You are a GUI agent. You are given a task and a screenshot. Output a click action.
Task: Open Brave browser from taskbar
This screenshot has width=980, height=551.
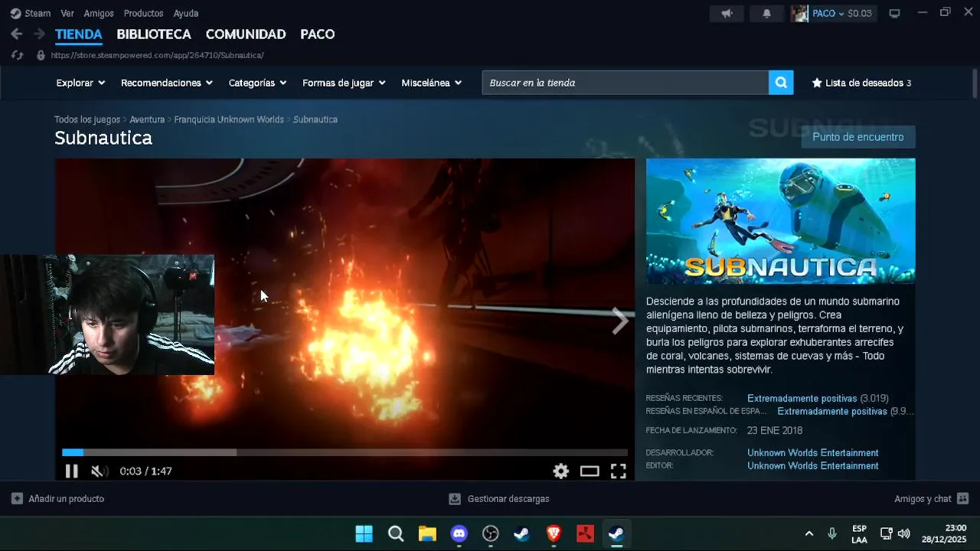point(554,533)
